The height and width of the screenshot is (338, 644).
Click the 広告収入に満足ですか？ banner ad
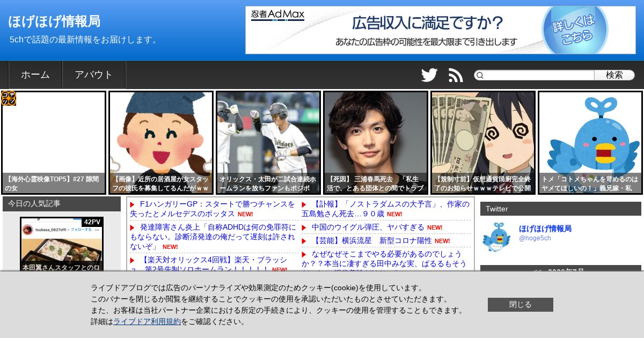coord(441,30)
